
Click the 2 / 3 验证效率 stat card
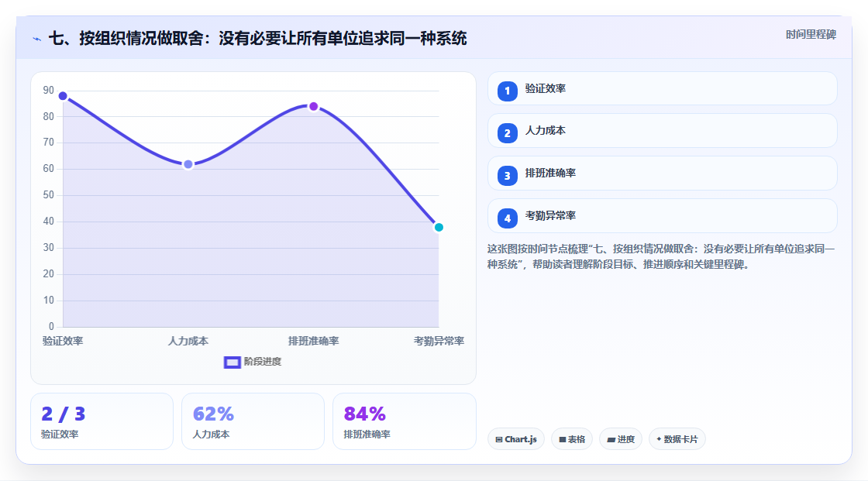102,422
